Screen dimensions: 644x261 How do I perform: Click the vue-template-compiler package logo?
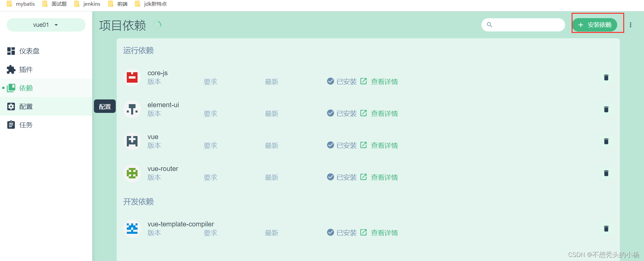pyautogui.click(x=132, y=229)
